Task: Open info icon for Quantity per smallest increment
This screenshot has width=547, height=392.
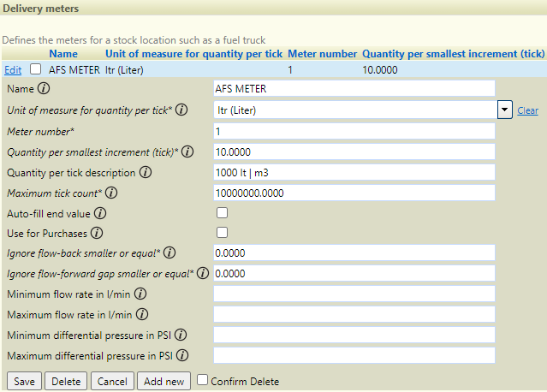Action: (x=187, y=151)
